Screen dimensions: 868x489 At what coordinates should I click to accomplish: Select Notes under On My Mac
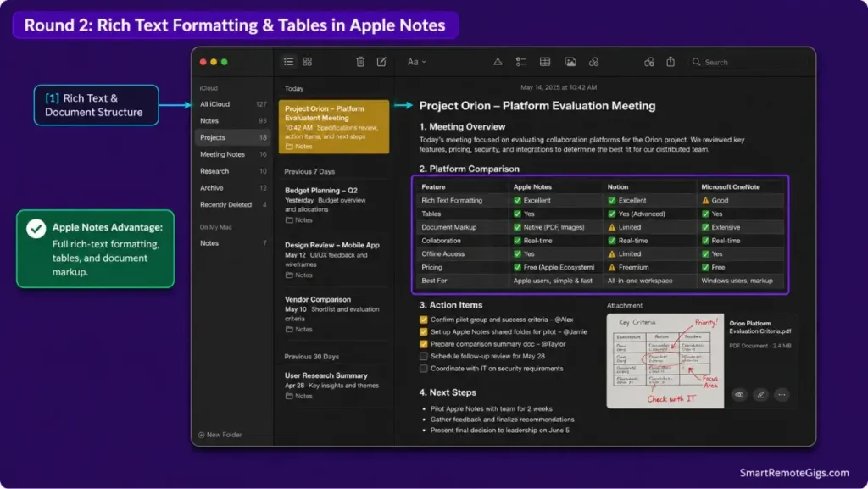[233, 243]
